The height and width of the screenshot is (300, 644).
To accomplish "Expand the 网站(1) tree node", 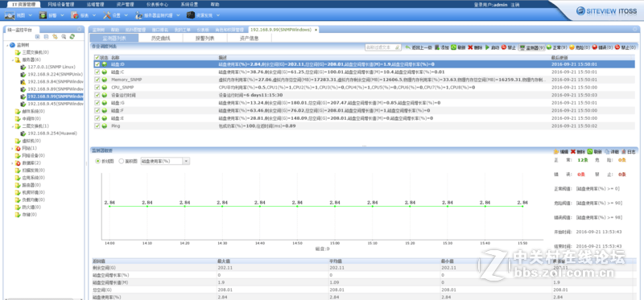I will 13,148.
